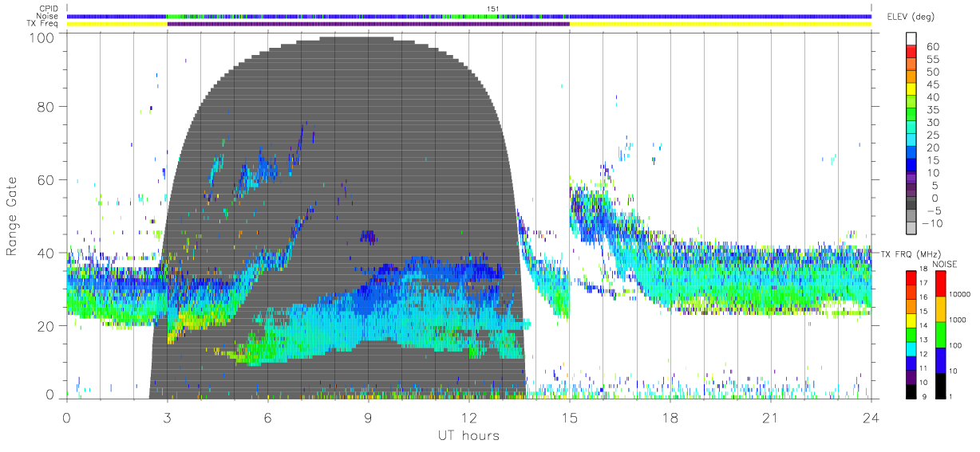Click the TX FRQ legend value '11'
The width and height of the screenshot is (980, 452).
click(x=923, y=368)
